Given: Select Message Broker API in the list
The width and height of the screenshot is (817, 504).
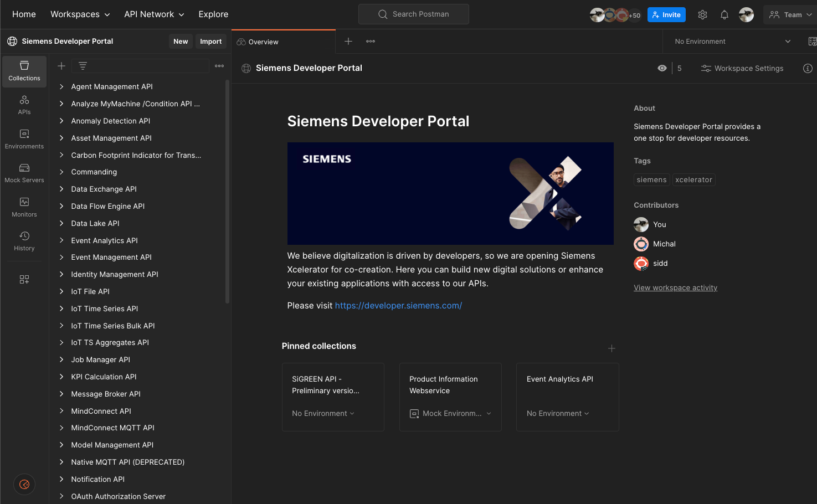Looking at the screenshot, I should tap(106, 394).
